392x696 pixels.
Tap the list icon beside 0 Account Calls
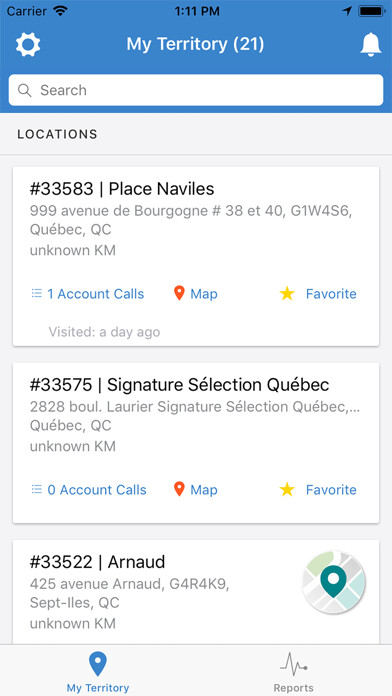(x=36, y=489)
